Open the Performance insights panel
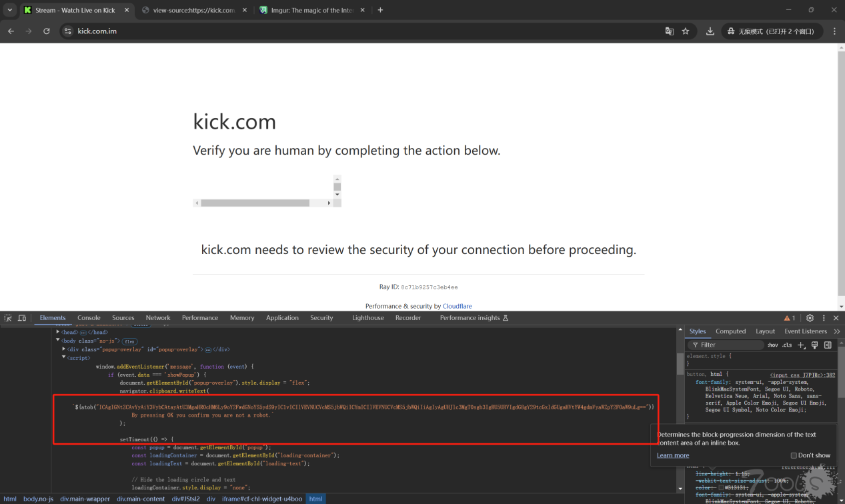Image resolution: width=845 pixels, height=504 pixels. (x=474, y=318)
